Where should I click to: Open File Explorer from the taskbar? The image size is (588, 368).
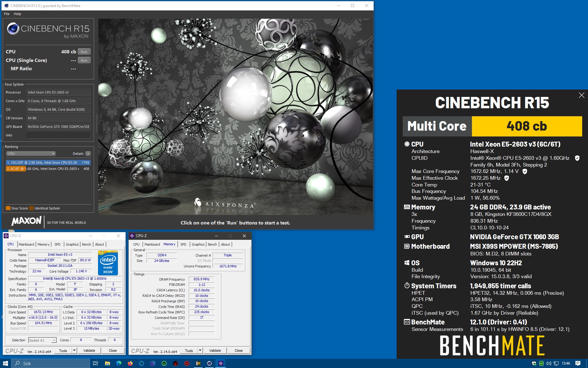(107, 363)
